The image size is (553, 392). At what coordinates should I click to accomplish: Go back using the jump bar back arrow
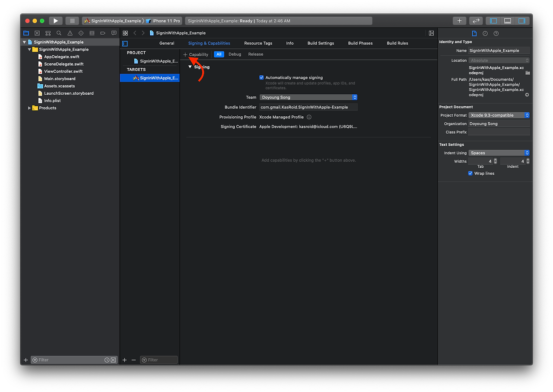[135, 33]
